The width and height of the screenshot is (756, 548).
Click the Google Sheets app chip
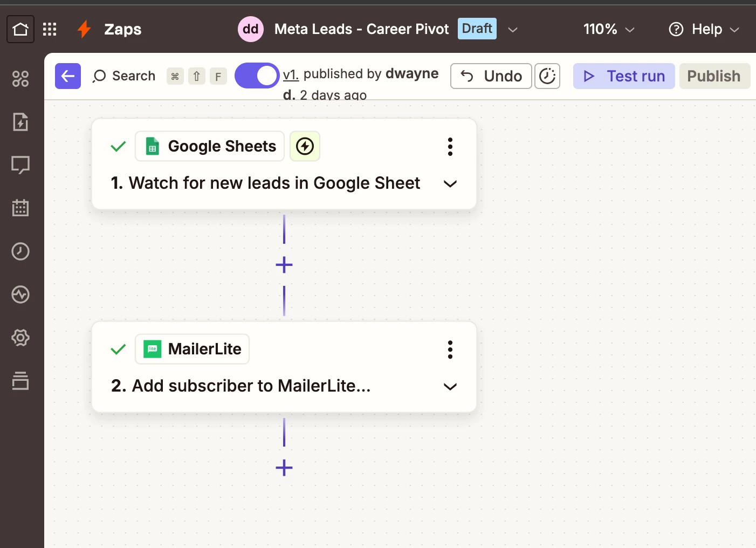(210, 146)
